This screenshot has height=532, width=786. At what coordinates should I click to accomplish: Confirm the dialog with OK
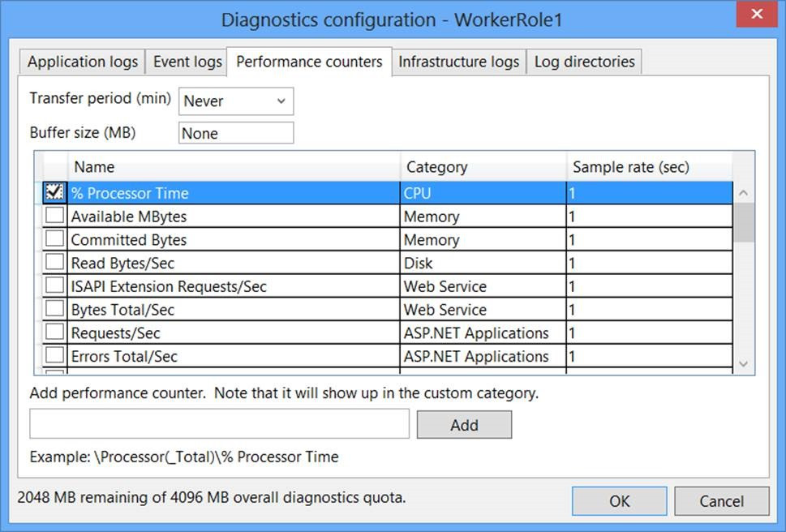pos(620,501)
